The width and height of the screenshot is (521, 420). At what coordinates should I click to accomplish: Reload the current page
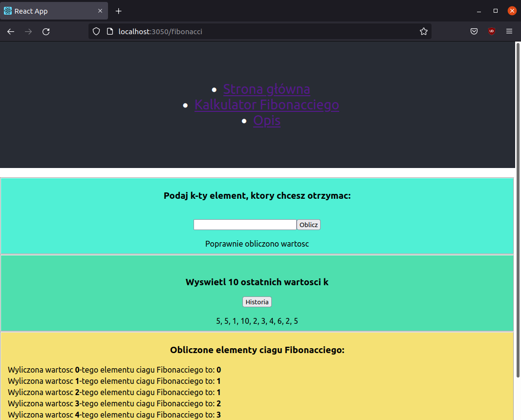click(46, 32)
